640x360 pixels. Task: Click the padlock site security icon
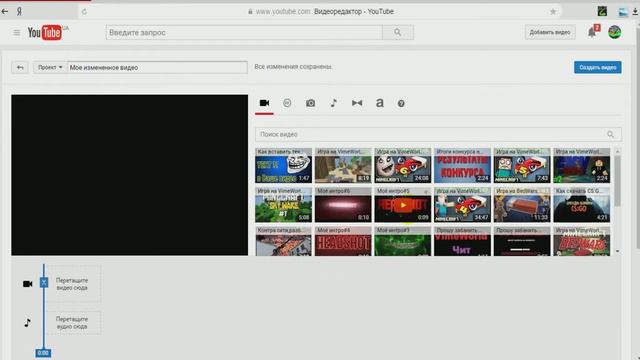pos(250,11)
